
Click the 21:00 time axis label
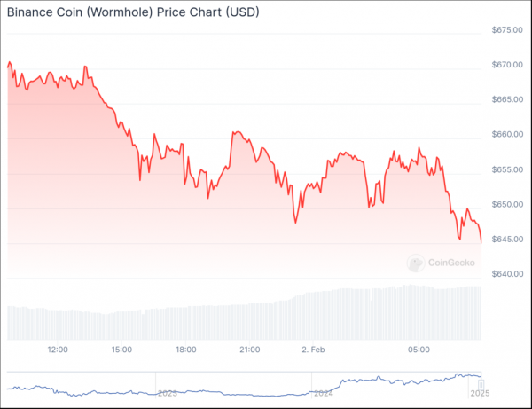250,350
